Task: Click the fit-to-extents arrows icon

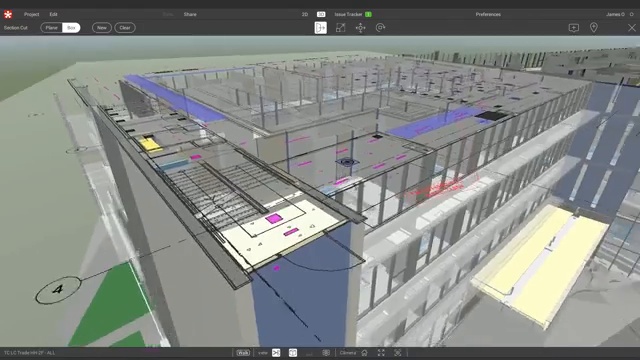Action: click(381, 353)
